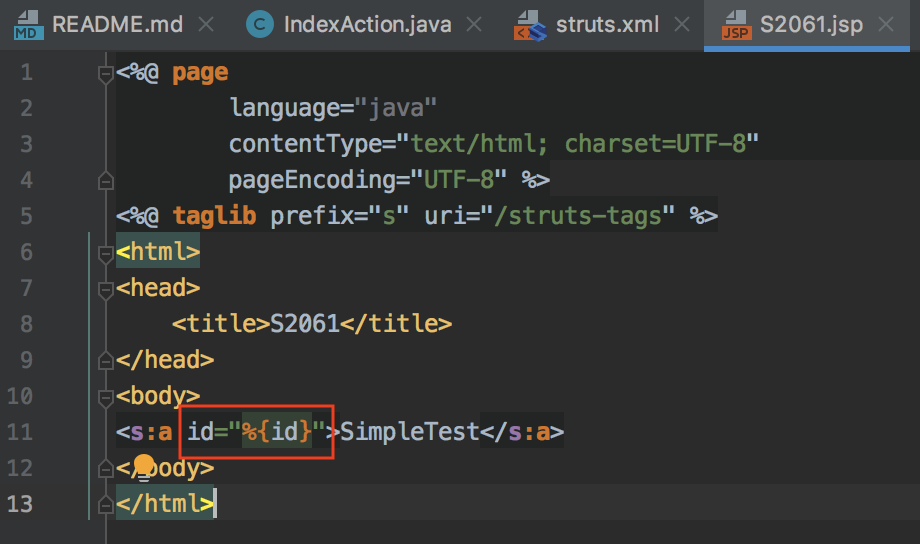Click the Java class icon on IndexAction.java tab
The image size is (920, 544).
[260, 25]
